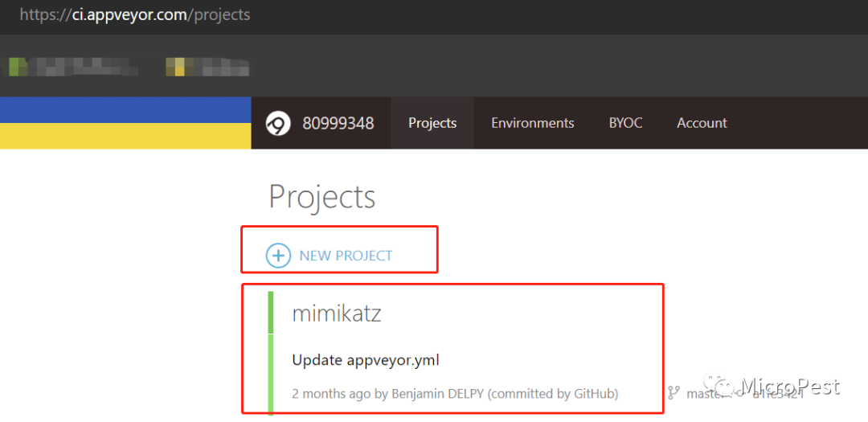Open the 80999348 account name
The height and width of the screenshot is (422, 868).
pyautogui.click(x=338, y=123)
